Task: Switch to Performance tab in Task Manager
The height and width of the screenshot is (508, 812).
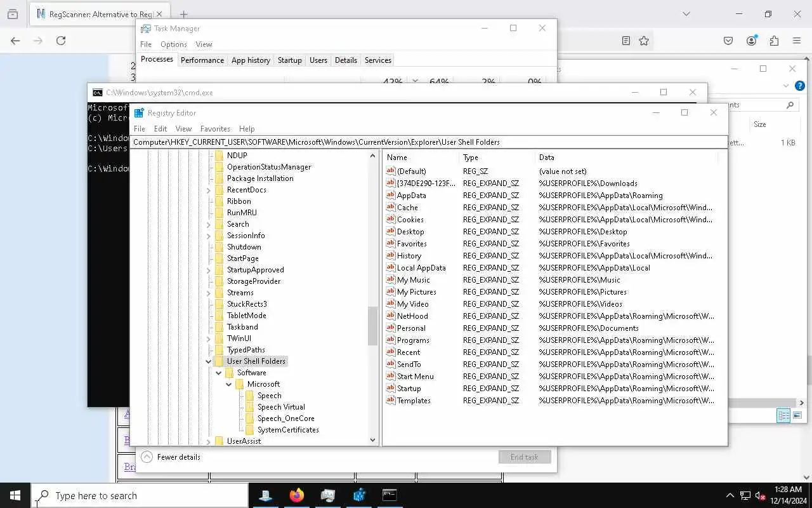Action: 202,60
